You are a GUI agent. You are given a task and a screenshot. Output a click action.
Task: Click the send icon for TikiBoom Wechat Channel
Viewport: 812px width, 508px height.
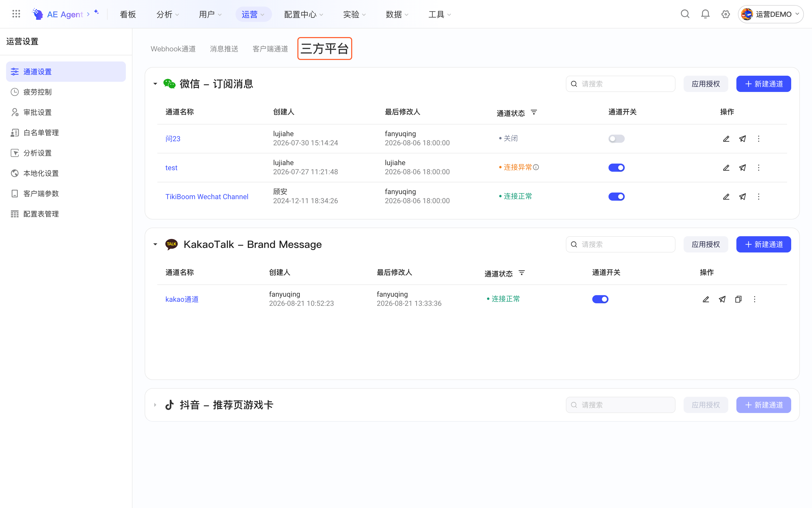tap(742, 197)
